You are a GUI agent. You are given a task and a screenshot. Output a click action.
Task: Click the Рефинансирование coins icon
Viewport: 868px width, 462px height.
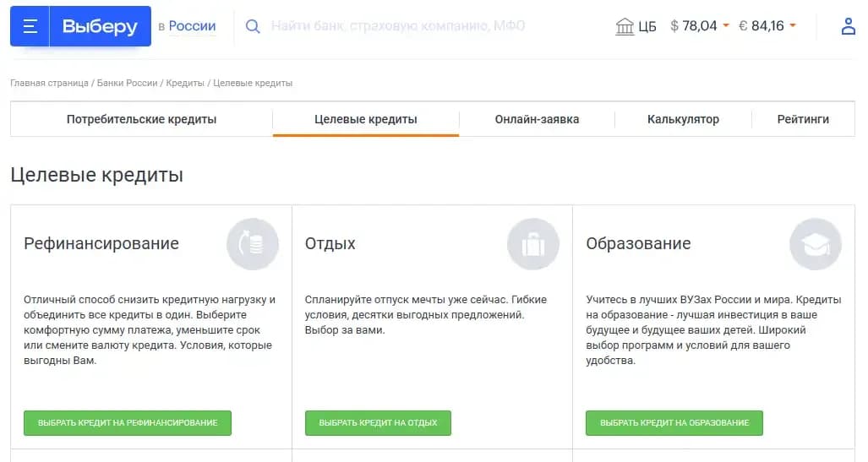pos(253,244)
